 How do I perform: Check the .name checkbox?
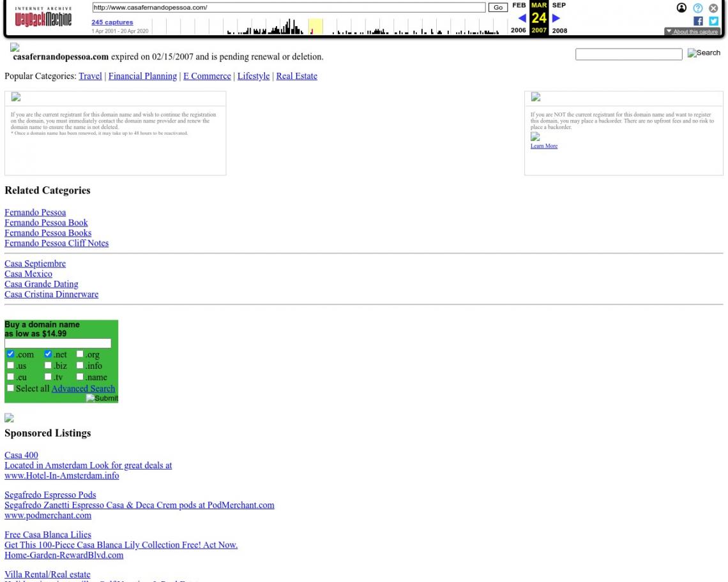click(80, 377)
